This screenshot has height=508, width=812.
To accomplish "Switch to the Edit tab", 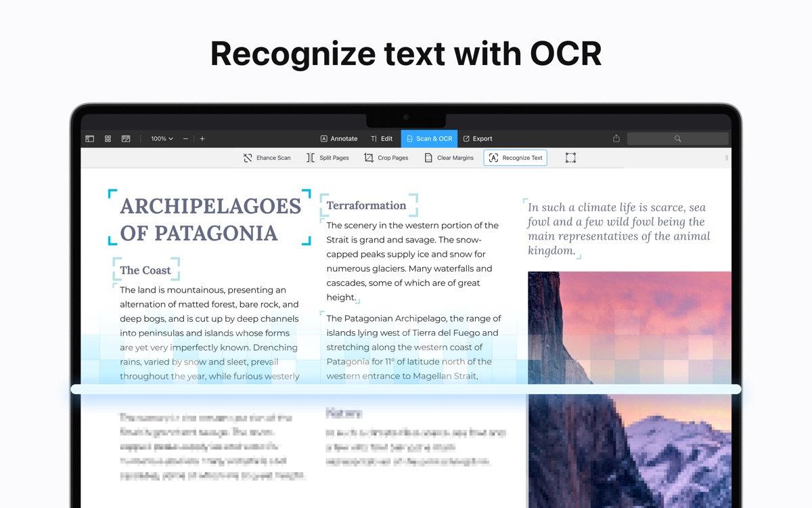I will (x=382, y=138).
